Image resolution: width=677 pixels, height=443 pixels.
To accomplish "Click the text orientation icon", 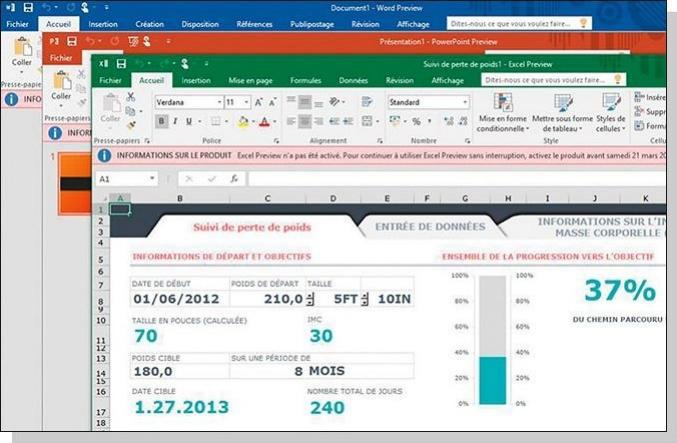I will tap(334, 102).
